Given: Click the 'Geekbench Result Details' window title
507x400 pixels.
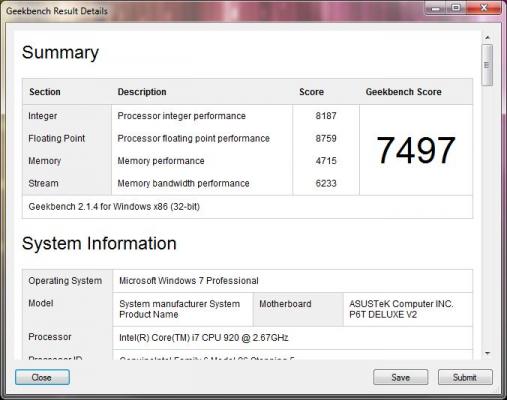Looking at the screenshot, I should click(57, 11).
